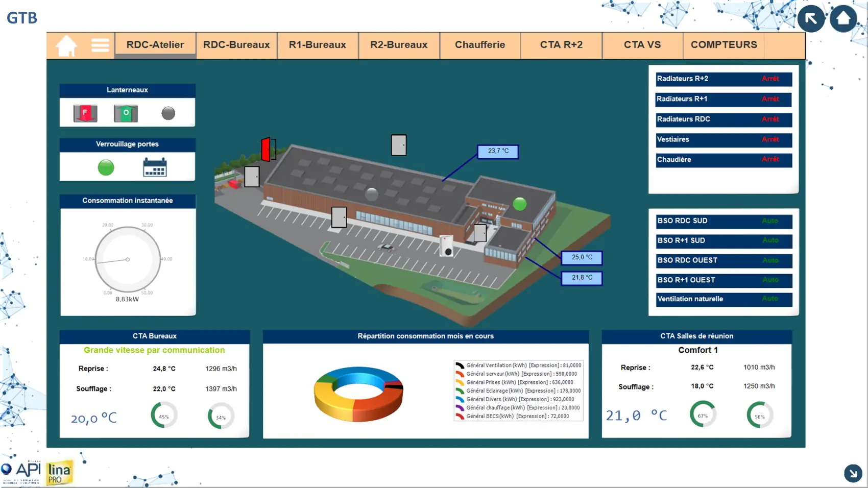This screenshot has height=488, width=868.
Task: Open the hamburger menu icon
Action: (100, 45)
